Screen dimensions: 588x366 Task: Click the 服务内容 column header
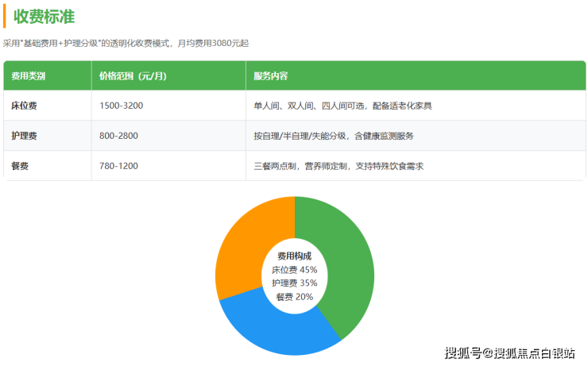271,76
